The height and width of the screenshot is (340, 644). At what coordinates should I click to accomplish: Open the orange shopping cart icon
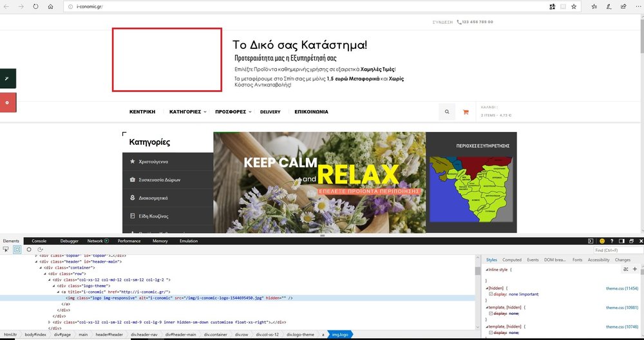click(466, 111)
